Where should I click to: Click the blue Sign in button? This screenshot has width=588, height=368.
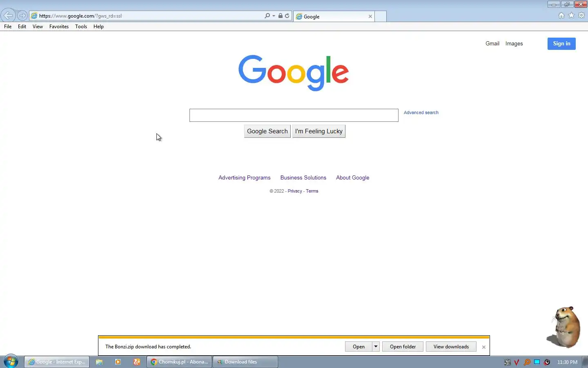click(x=561, y=44)
